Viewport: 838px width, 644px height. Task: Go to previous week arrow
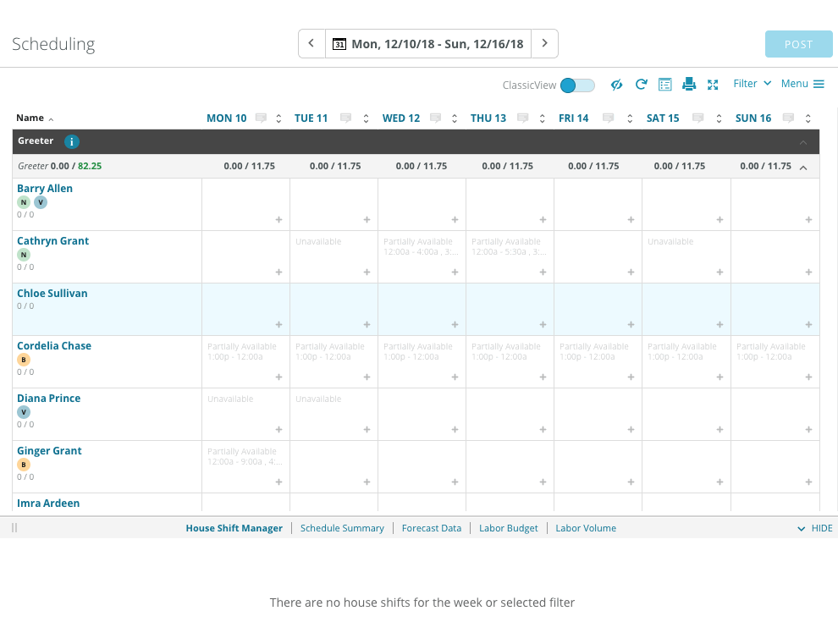coord(311,44)
